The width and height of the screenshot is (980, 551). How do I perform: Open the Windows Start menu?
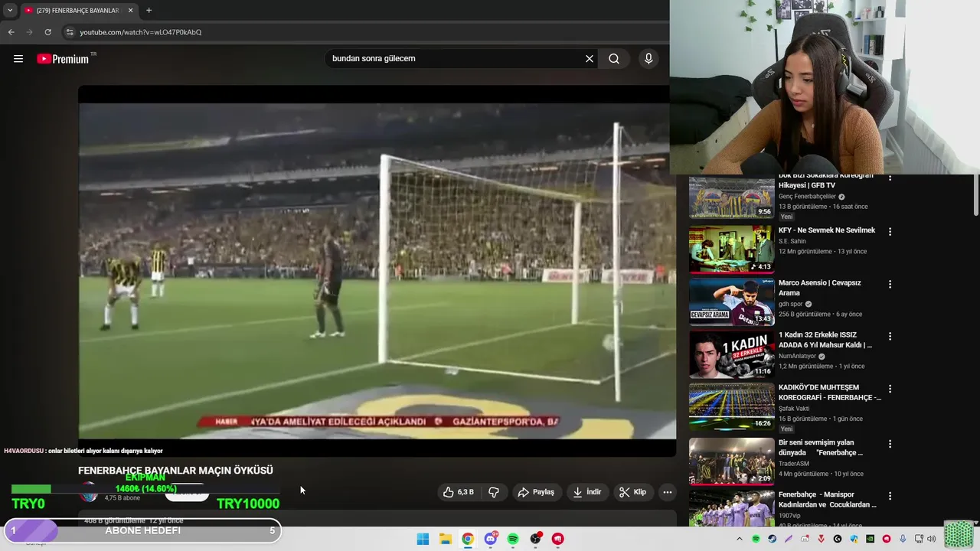click(x=423, y=539)
